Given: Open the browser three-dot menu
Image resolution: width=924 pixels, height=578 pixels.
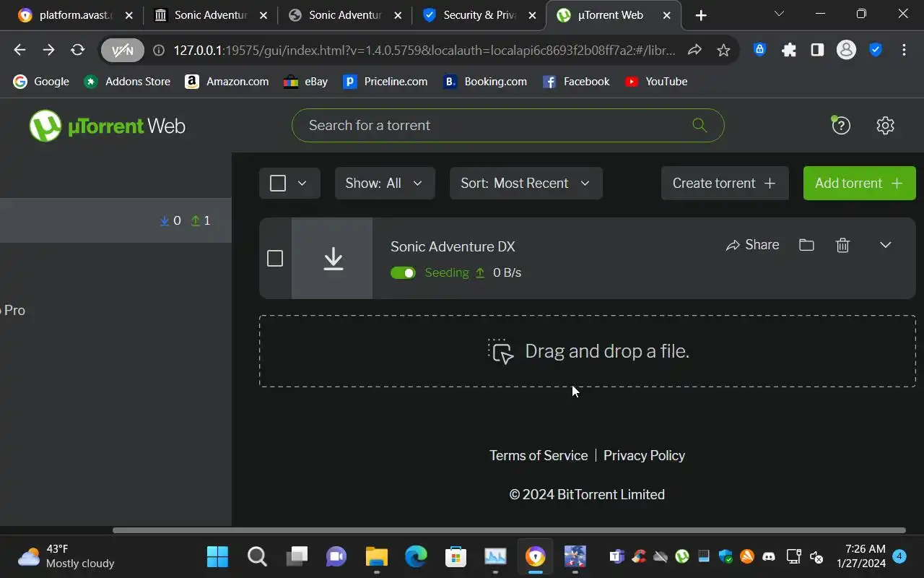Looking at the screenshot, I should pos(904,50).
